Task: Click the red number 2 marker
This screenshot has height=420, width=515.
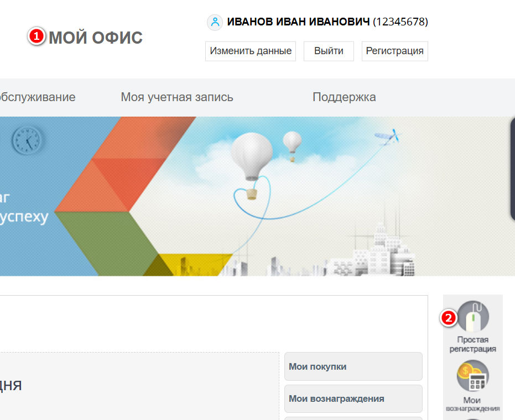Action: pos(448,318)
